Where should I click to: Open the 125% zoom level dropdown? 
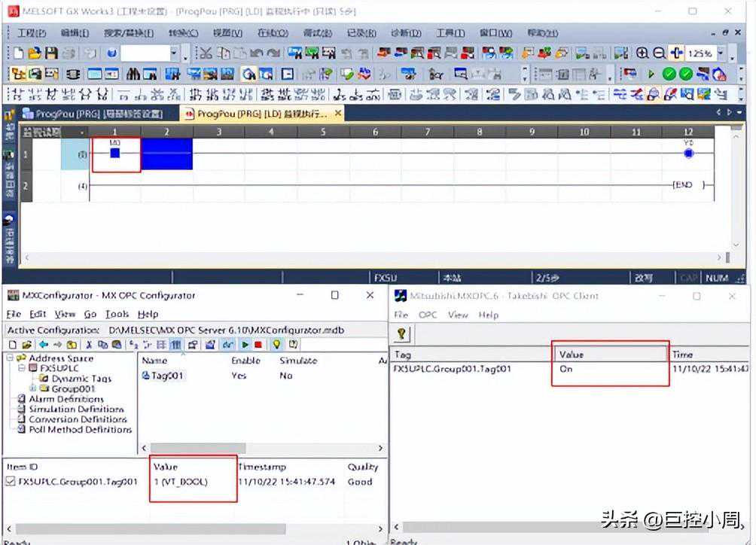point(721,53)
